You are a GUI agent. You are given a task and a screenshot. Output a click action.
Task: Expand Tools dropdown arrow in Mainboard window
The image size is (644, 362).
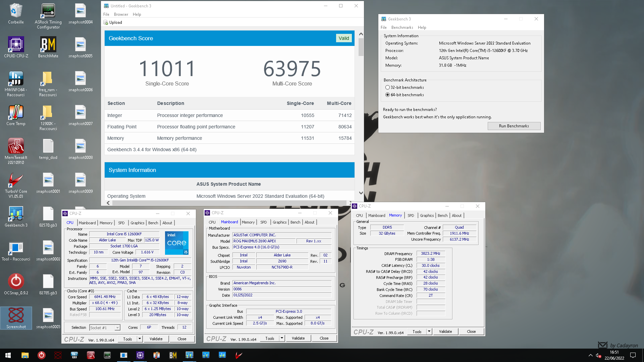click(x=282, y=338)
